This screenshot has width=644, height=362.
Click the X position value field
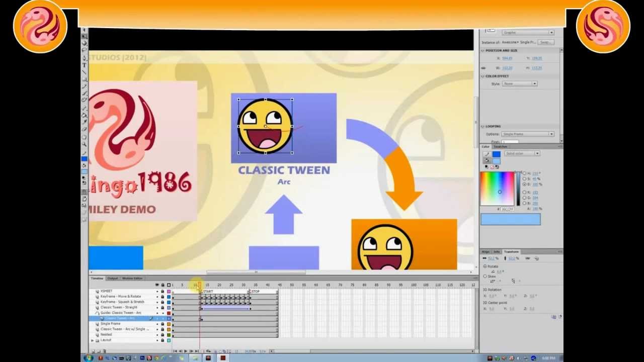[x=507, y=58]
